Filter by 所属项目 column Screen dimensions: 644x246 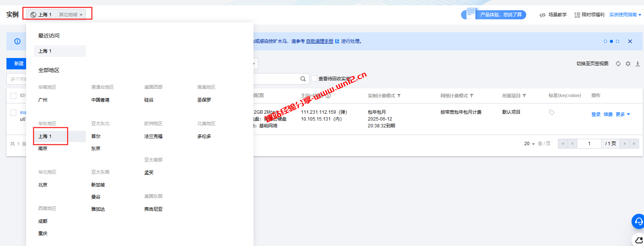(x=524, y=96)
